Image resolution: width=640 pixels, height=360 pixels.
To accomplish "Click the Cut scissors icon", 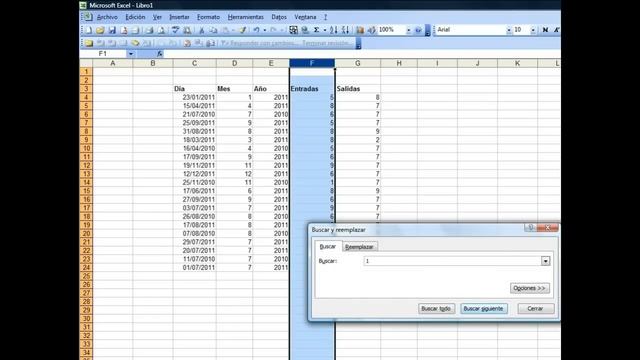I will coord(201,30).
